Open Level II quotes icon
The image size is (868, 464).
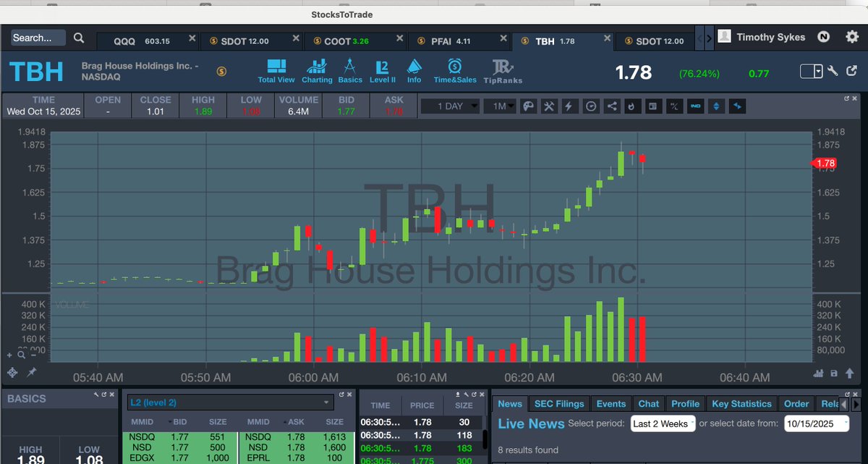click(x=383, y=71)
